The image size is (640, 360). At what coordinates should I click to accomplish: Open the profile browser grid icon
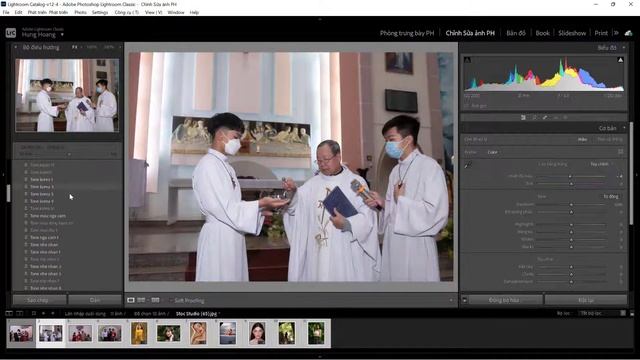[x=621, y=152]
